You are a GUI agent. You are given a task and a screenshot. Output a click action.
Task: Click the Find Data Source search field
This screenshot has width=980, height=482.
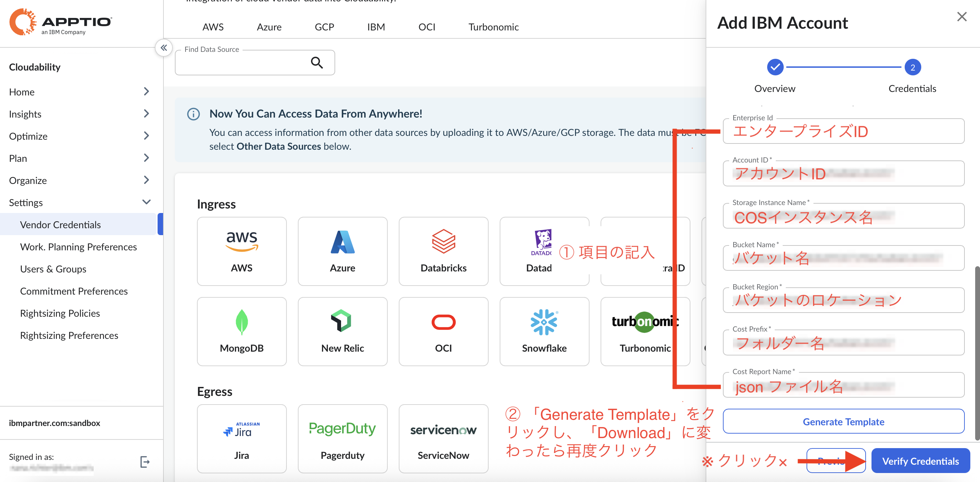pos(251,63)
